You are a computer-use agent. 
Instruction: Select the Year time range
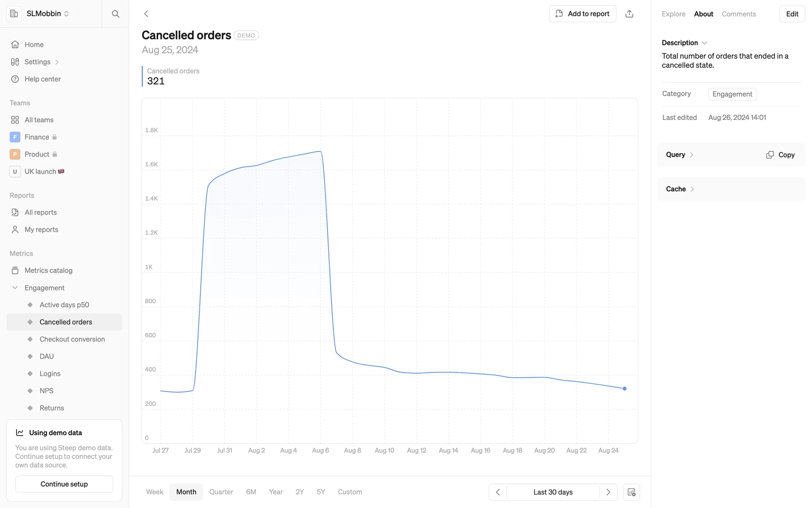coord(276,492)
